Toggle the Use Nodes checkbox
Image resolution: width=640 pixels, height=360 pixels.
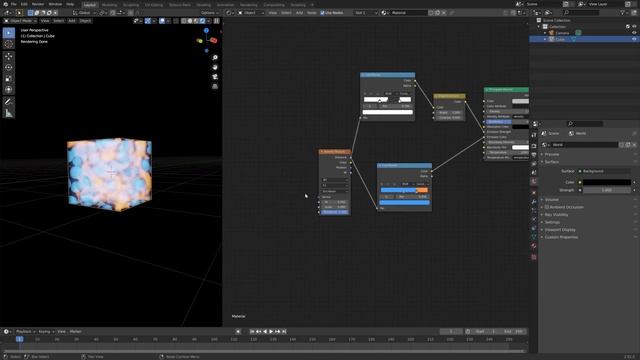tap(322, 13)
